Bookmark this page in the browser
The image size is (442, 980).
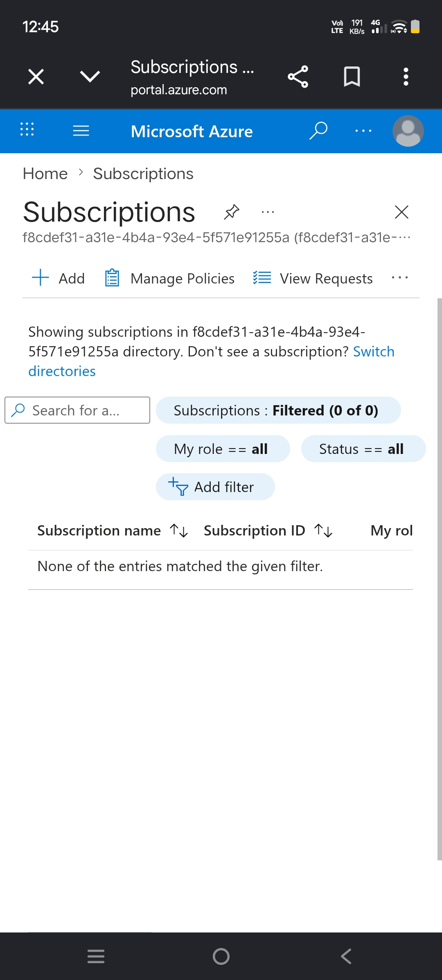[352, 77]
